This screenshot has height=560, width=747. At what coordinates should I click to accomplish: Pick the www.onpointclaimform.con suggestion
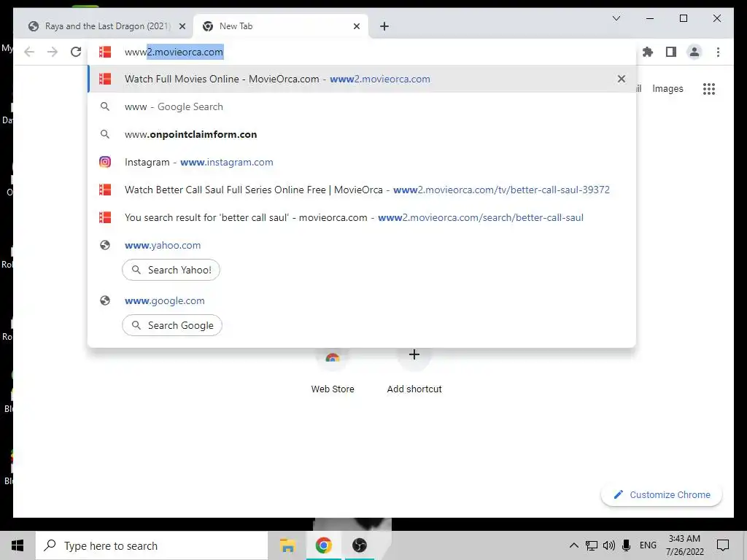[x=362, y=134]
